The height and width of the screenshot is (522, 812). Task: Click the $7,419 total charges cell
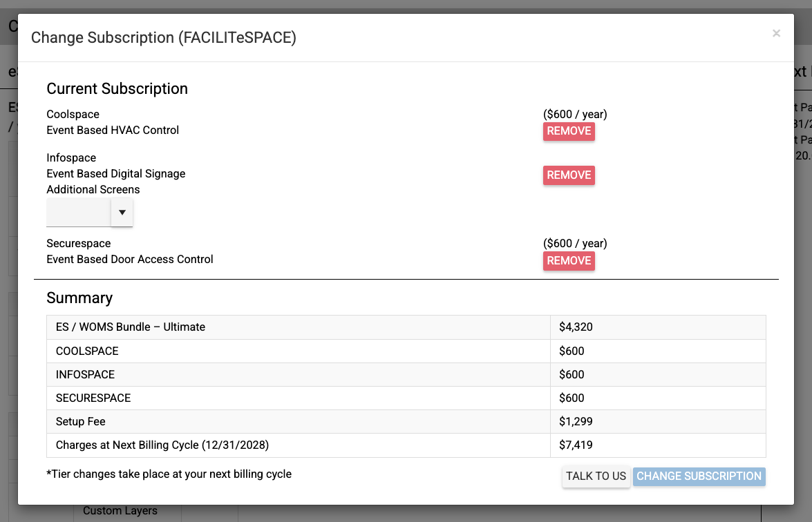(576, 445)
